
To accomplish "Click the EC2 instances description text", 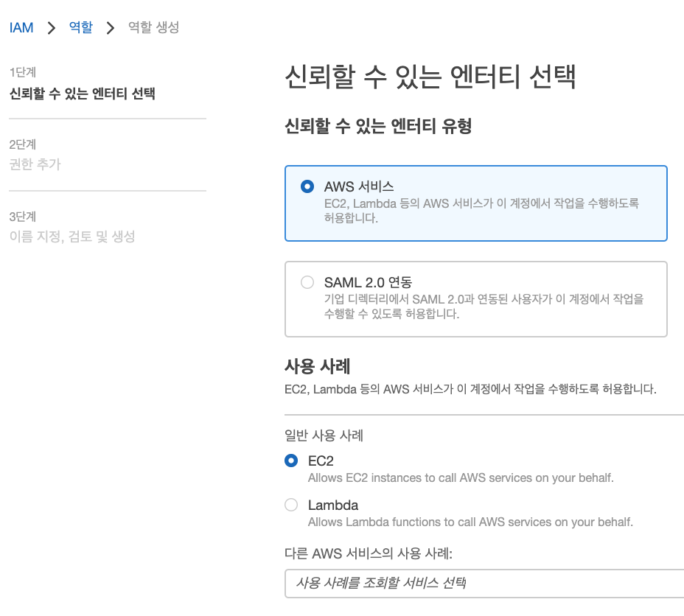I will coord(461,478).
